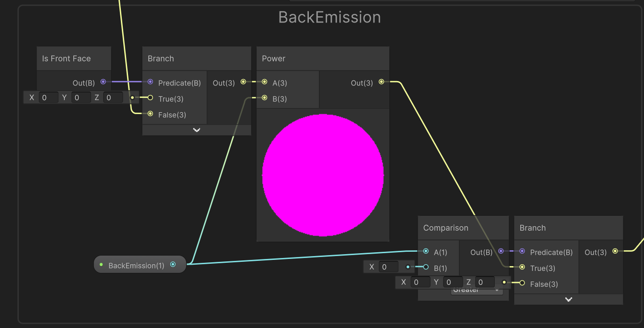Click the Z value field under the right Branch
Viewport: 644px width, 328px height.
(x=484, y=282)
